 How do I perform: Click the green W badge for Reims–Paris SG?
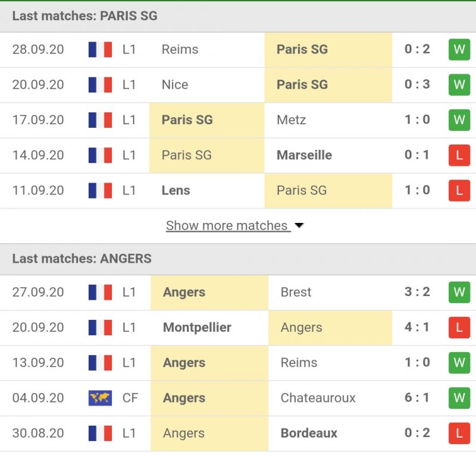(x=459, y=49)
